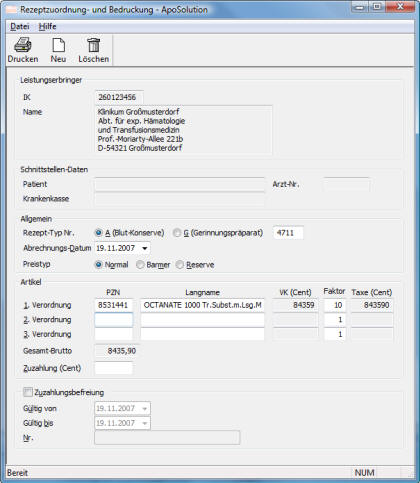Open the Abrechnungs-Datum date dropdown
This screenshot has height=483, width=420.
pos(145,248)
